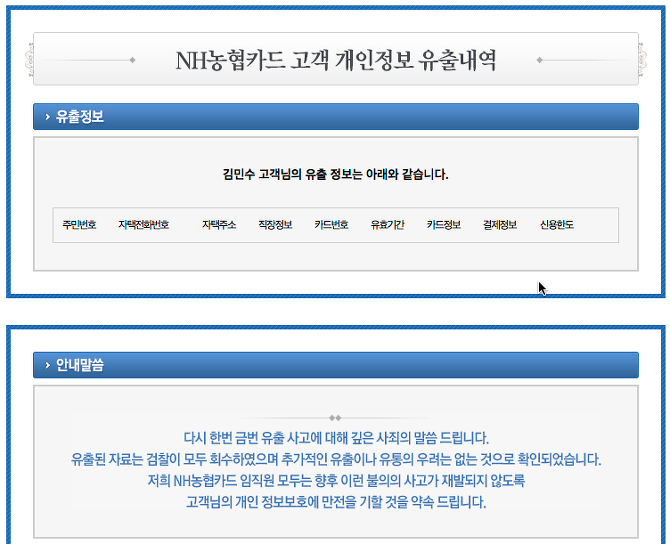Click the 유출정보 section header

pos(336,116)
